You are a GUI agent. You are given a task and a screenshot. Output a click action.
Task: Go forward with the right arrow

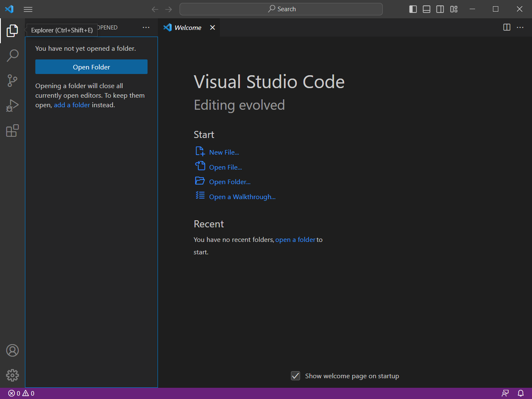pos(168,9)
